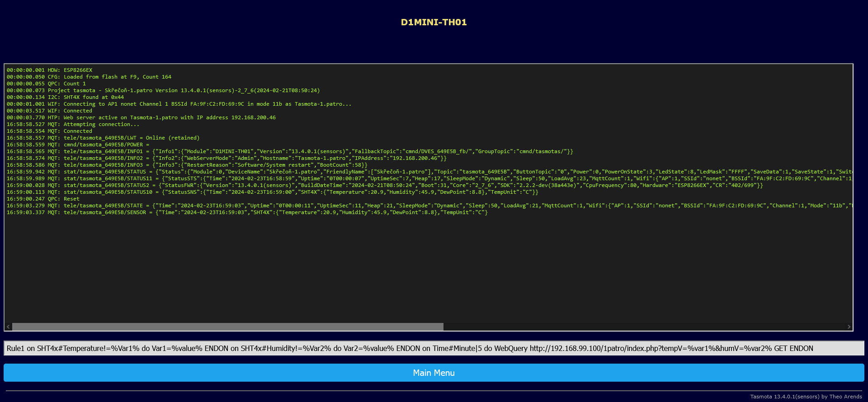Click the Project tasmota version log line
Viewport: 868px width, 402px height.
coord(163,90)
